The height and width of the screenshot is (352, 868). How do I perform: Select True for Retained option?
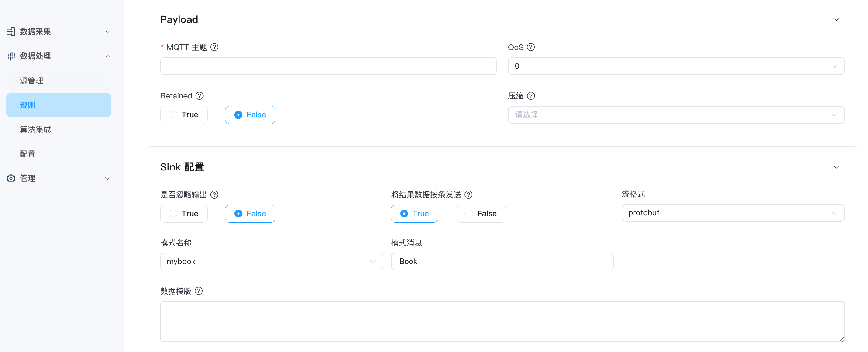click(184, 115)
